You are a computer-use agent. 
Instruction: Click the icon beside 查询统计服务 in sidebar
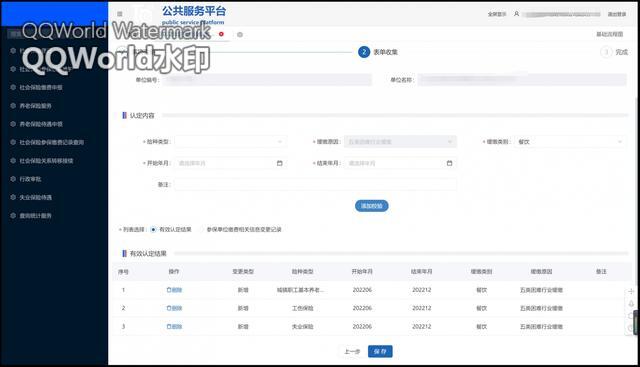pyautogui.click(x=13, y=216)
